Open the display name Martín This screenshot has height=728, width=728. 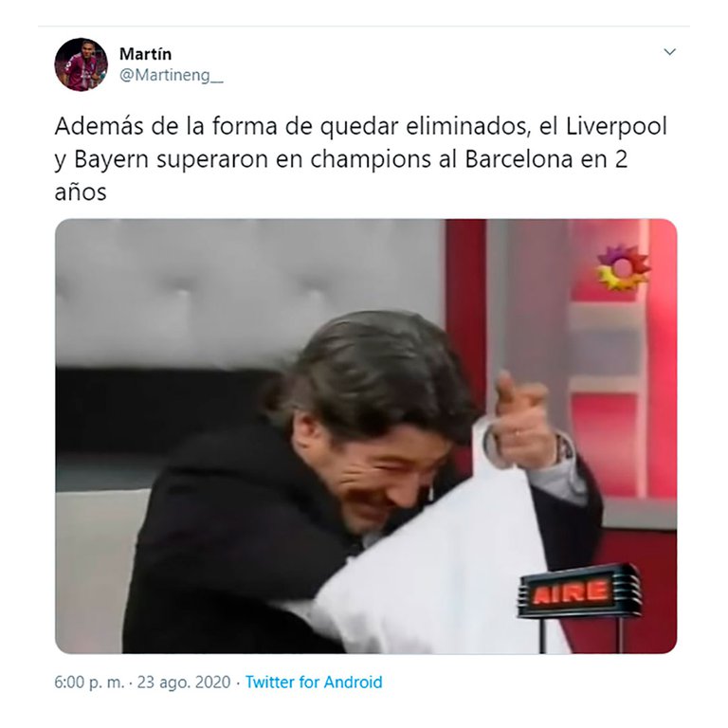(x=145, y=54)
